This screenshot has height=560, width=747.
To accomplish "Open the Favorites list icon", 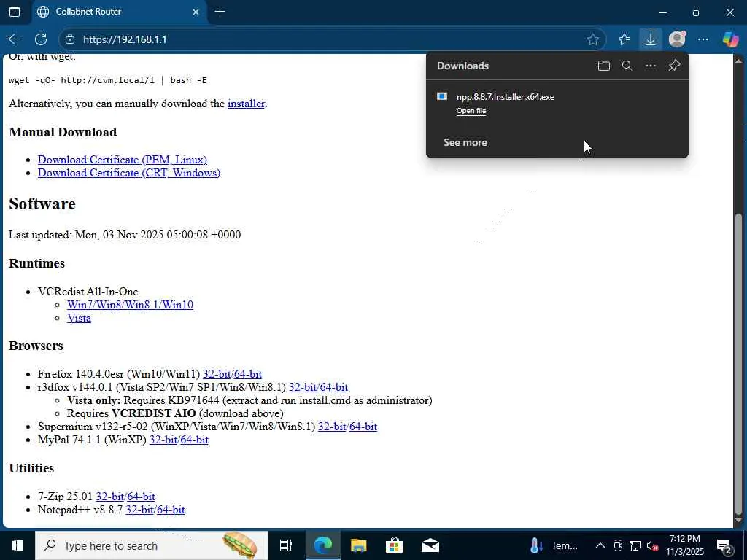I will [x=624, y=39].
